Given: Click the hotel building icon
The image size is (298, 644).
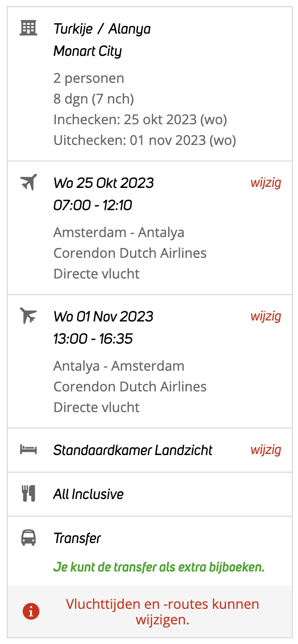Looking at the screenshot, I should pos(28,28).
